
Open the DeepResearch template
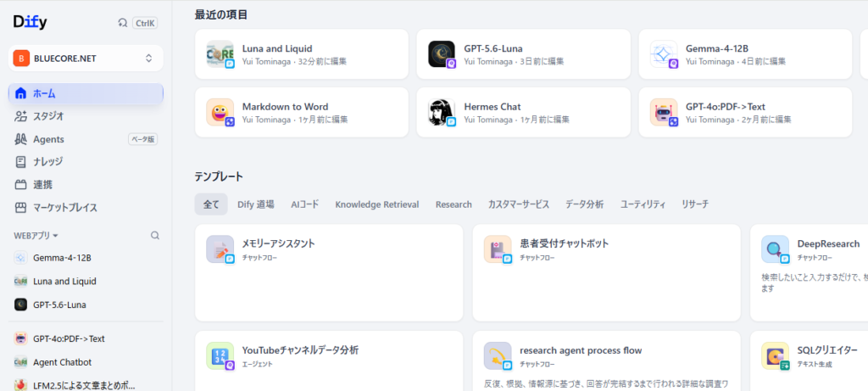(810, 272)
